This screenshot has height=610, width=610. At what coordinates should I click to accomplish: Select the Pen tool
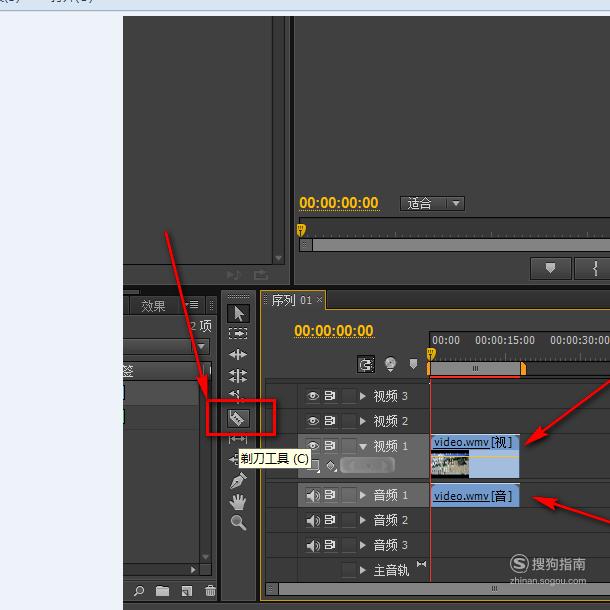pos(238,480)
